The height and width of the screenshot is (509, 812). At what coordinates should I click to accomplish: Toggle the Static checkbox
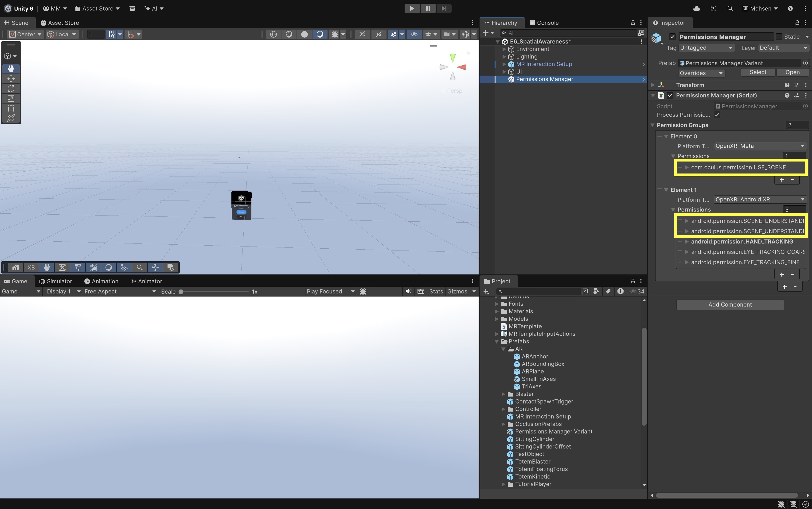click(779, 37)
